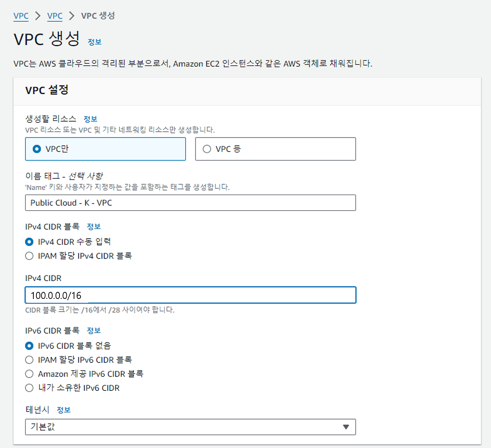Pick the '내가 소유한 IPv6 CIDR' option
Viewport: 491px width, 448px height.
tap(29, 388)
